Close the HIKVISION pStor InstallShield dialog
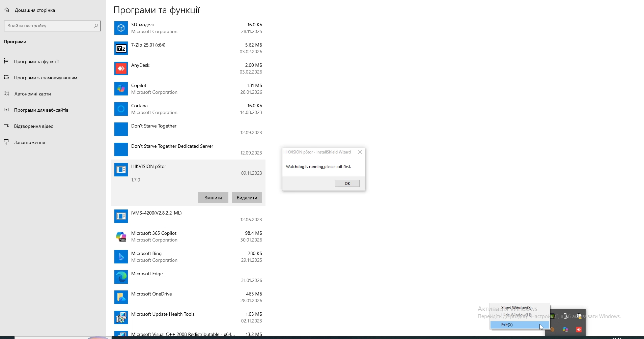 point(360,152)
